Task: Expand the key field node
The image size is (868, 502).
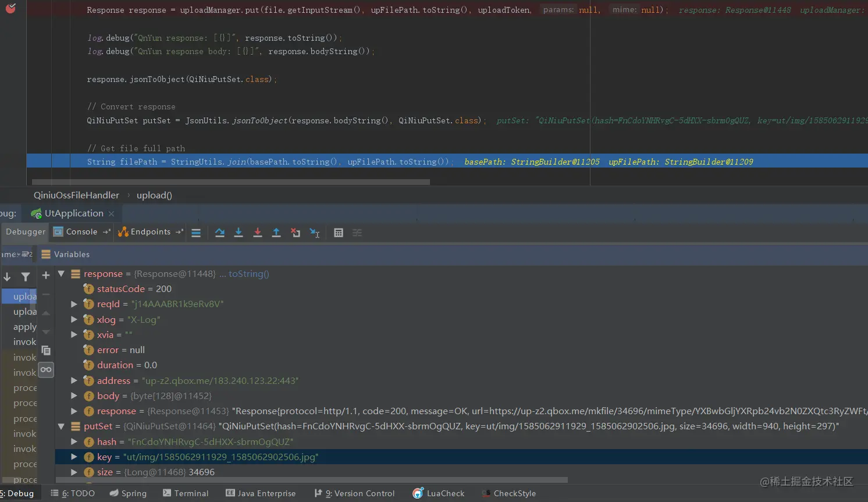Action: coord(74,457)
